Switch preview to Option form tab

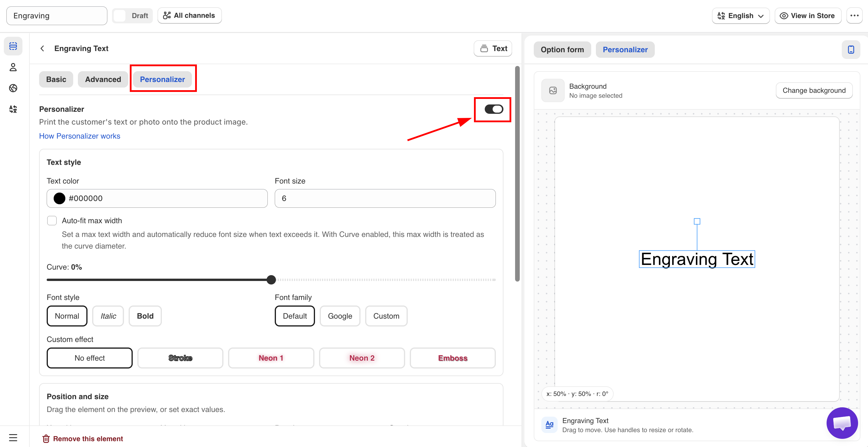pos(562,50)
